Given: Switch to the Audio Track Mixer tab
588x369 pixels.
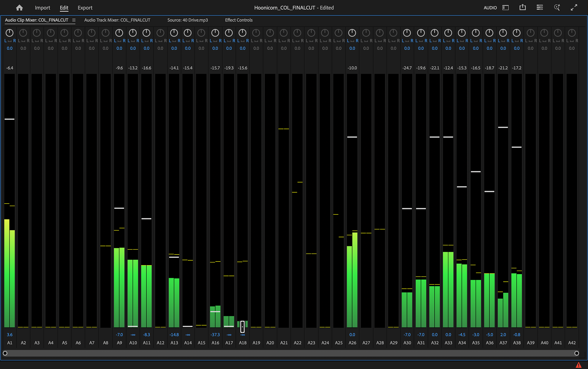Looking at the screenshot, I should pyautogui.click(x=117, y=20).
